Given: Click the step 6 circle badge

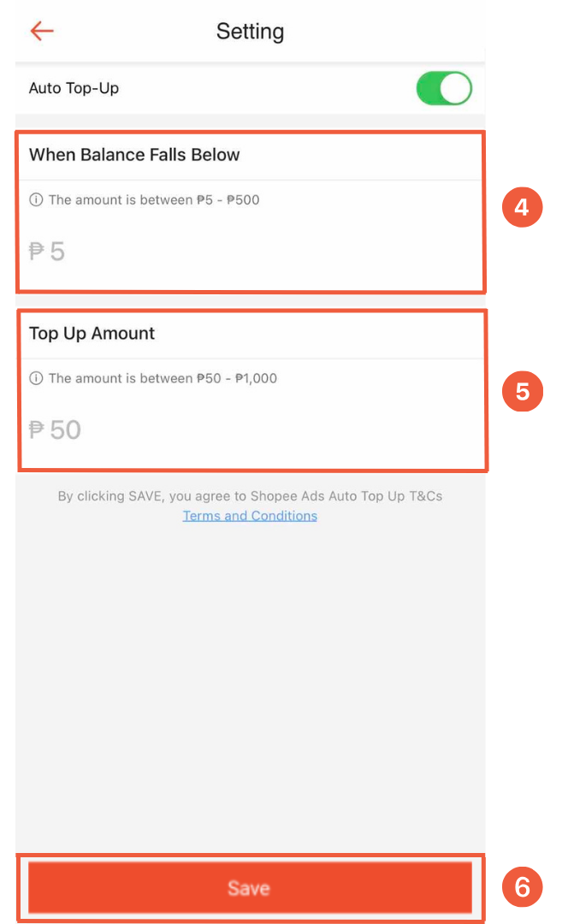Looking at the screenshot, I should 522,887.
